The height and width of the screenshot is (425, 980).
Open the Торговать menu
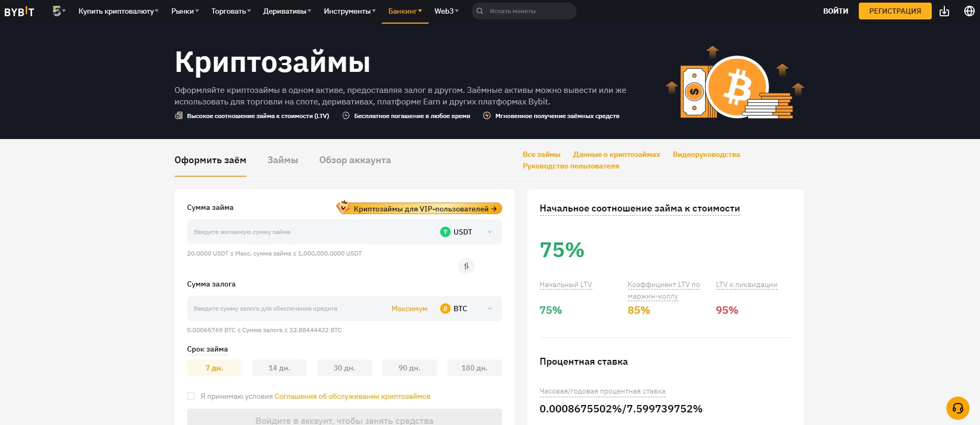click(x=231, y=11)
